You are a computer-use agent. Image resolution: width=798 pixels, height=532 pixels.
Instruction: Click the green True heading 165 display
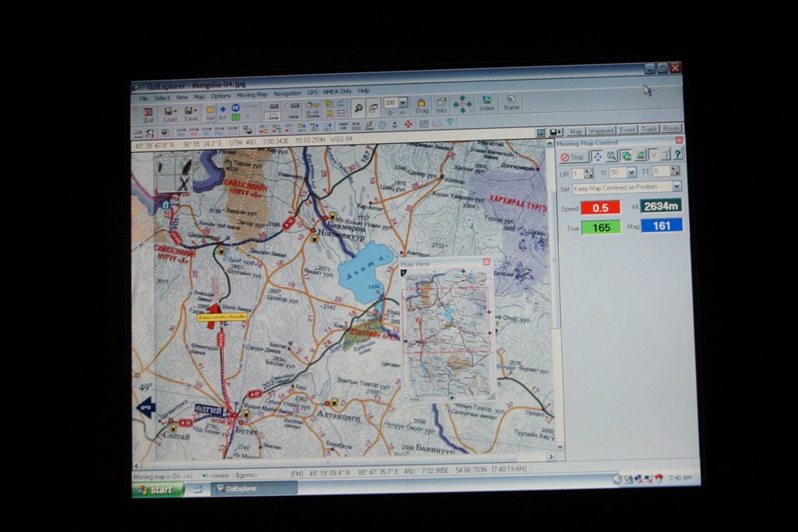tap(601, 227)
